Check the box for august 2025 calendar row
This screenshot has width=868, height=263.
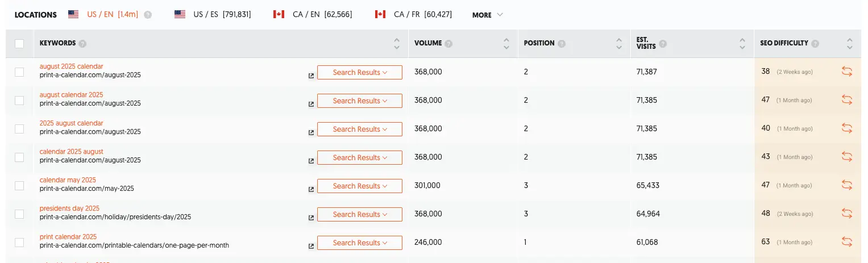click(19, 72)
